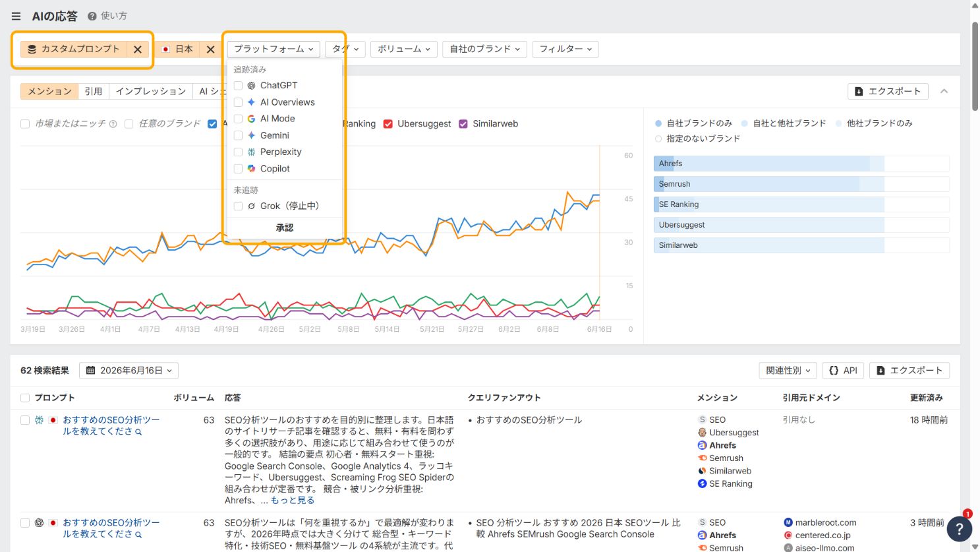The image size is (980, 552).
Task: Click the Ahrefs bar in brand chart
Action: coord(801,164)
